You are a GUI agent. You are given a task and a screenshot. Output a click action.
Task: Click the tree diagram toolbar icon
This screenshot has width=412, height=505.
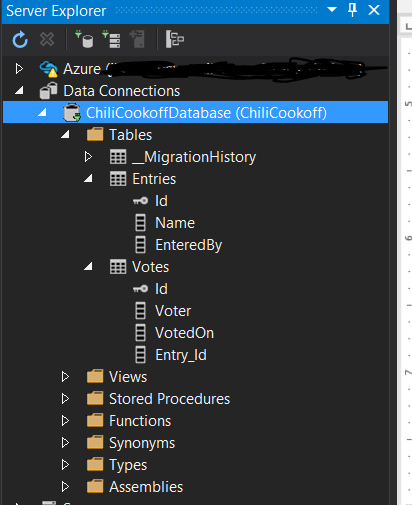175,39
